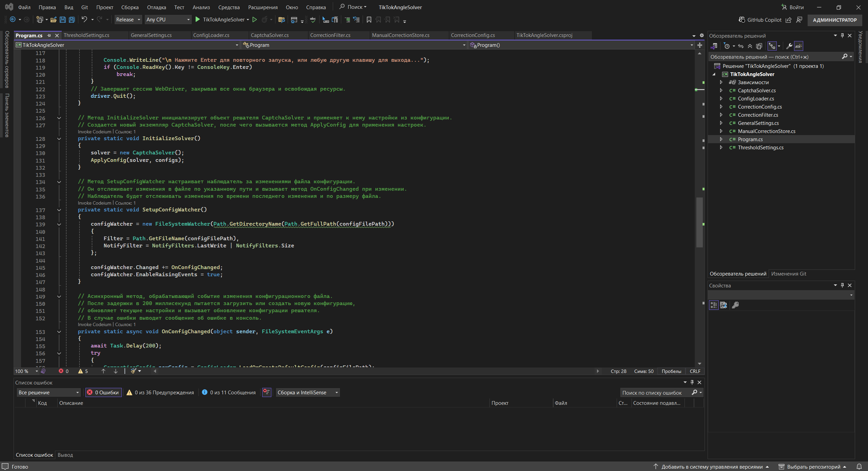Click the GitHub Copilot icon
This screenshot has width=868, height=471.
742,20
